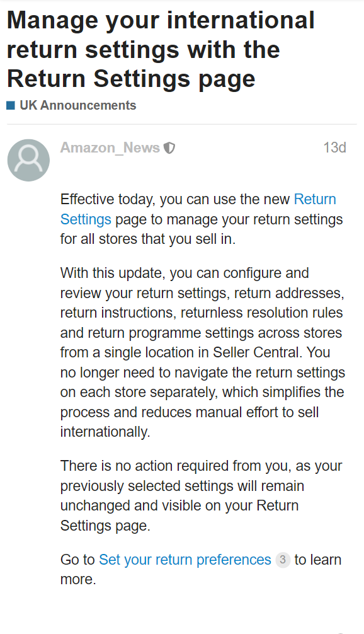Click the moderator shield icon beside Amazon_News
This screenshot has height=634, width=364.
pos(169,148)
